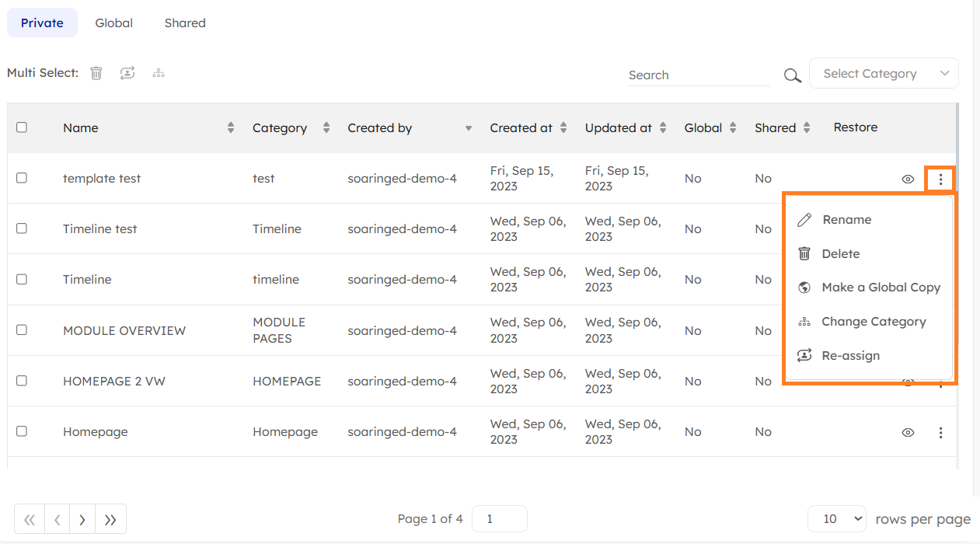Image resolution: width=980 pixels, height=544 pixels.
Task: Choose Rename from the context menu
Action: click(x=846, y=220)
